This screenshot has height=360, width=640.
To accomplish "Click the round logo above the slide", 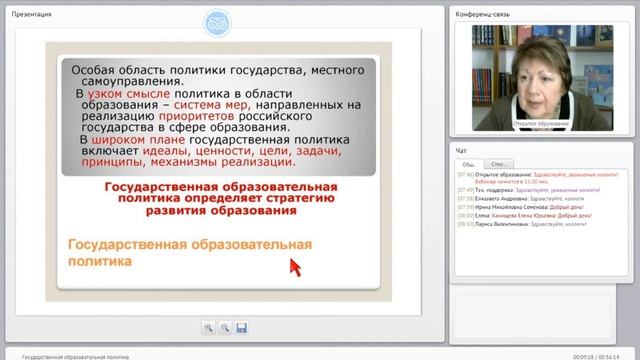I will pyautogui.click(x=217, y=23).
